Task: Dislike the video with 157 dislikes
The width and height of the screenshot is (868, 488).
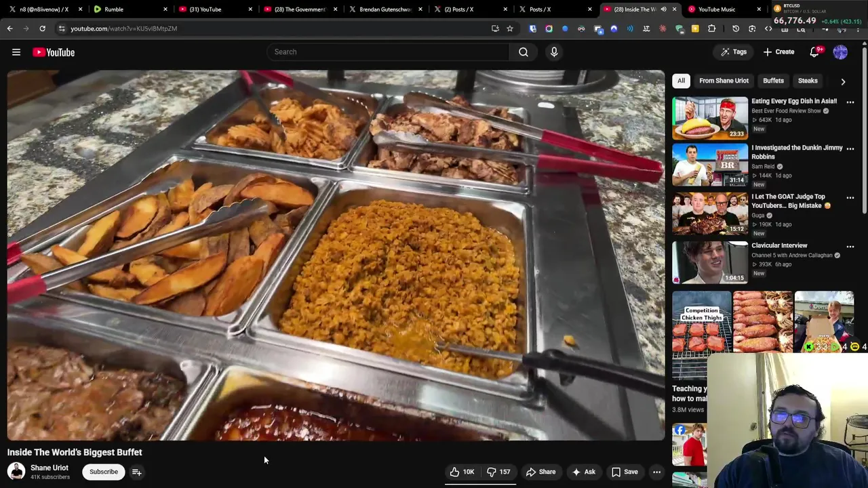Action: click(x=498, y=472)
